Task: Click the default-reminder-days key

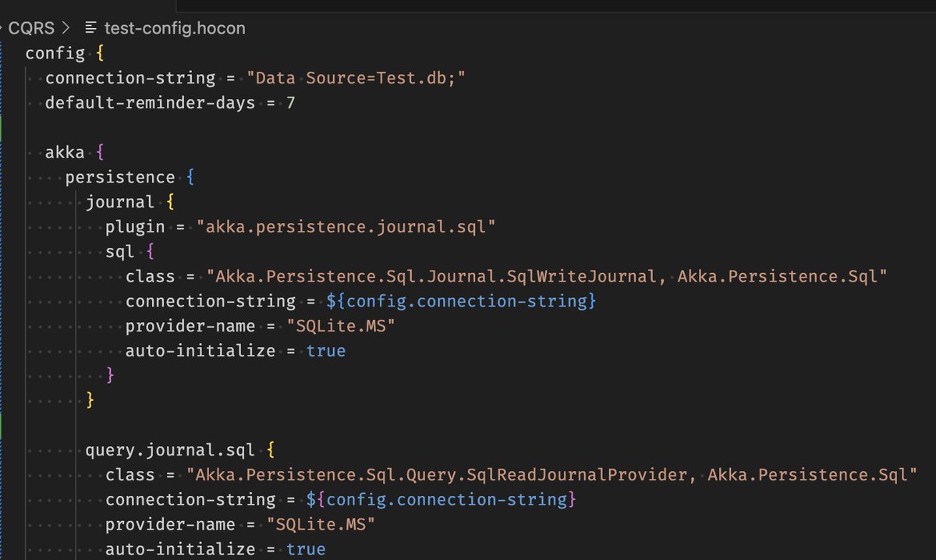Action: pyautogui.click(x=151, y=103)
